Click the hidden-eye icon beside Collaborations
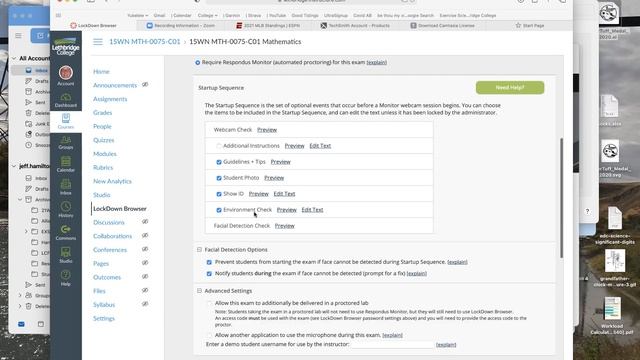 pyautogui.click(x=145, y=236)
